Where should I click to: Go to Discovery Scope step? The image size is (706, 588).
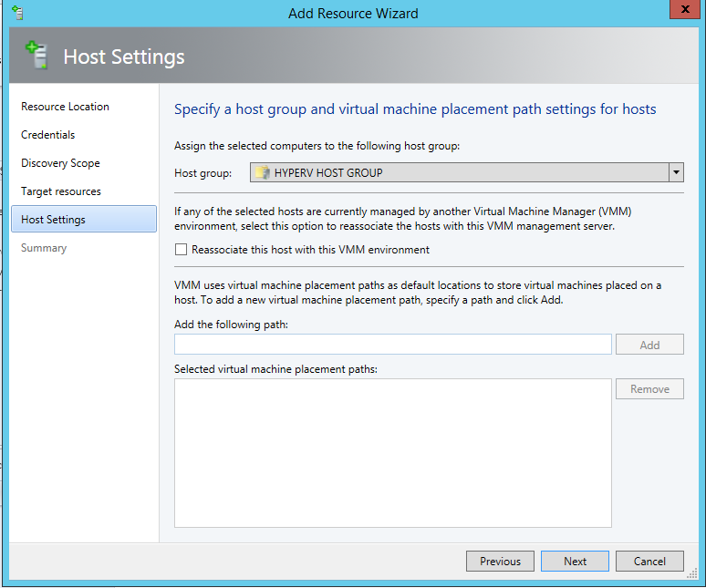[60, 163]
